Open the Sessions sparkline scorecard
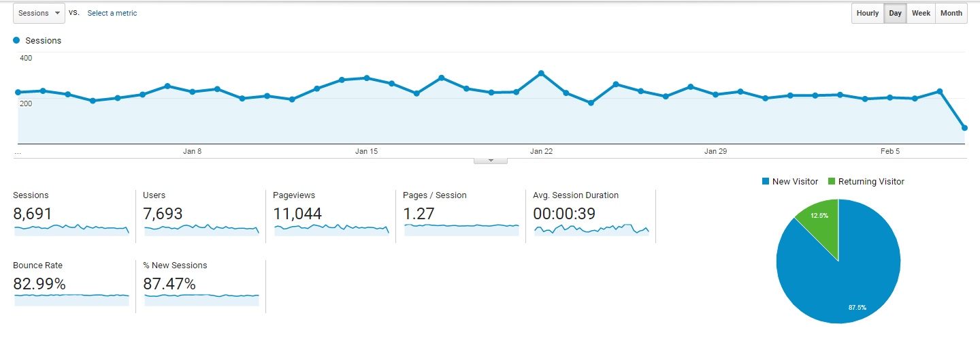The width and height of the screenshot is (980, 337). [71, 229]
